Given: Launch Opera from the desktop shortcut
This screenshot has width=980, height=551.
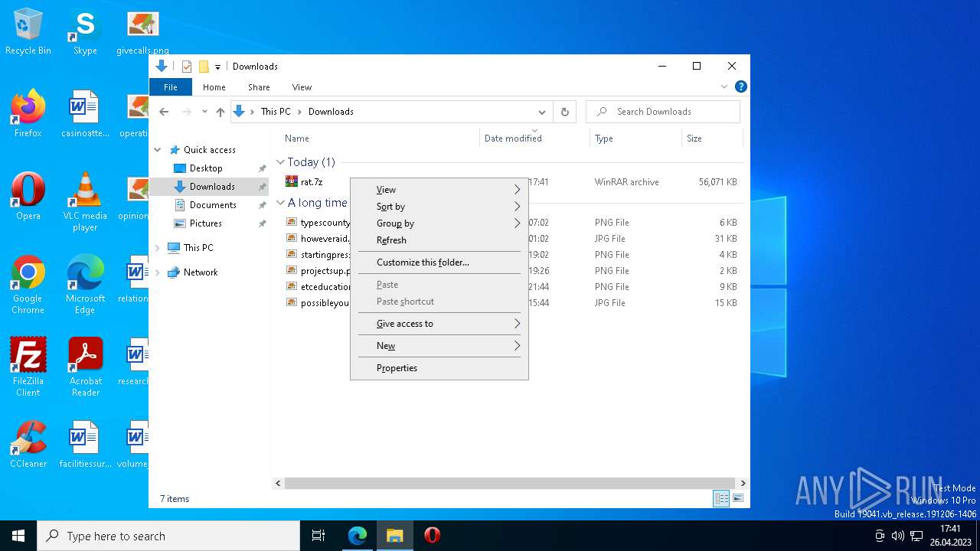Looking at the screenshot, I should (28, 197).
